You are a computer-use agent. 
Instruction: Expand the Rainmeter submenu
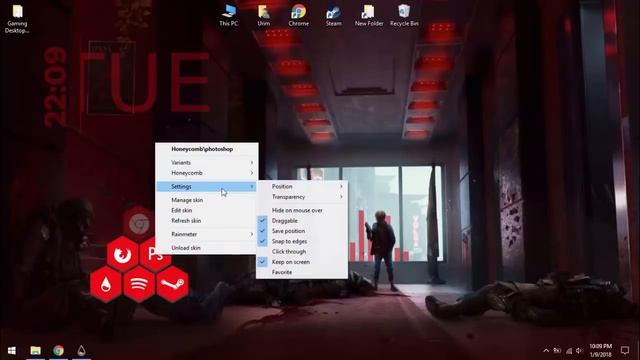pos(207,234)
